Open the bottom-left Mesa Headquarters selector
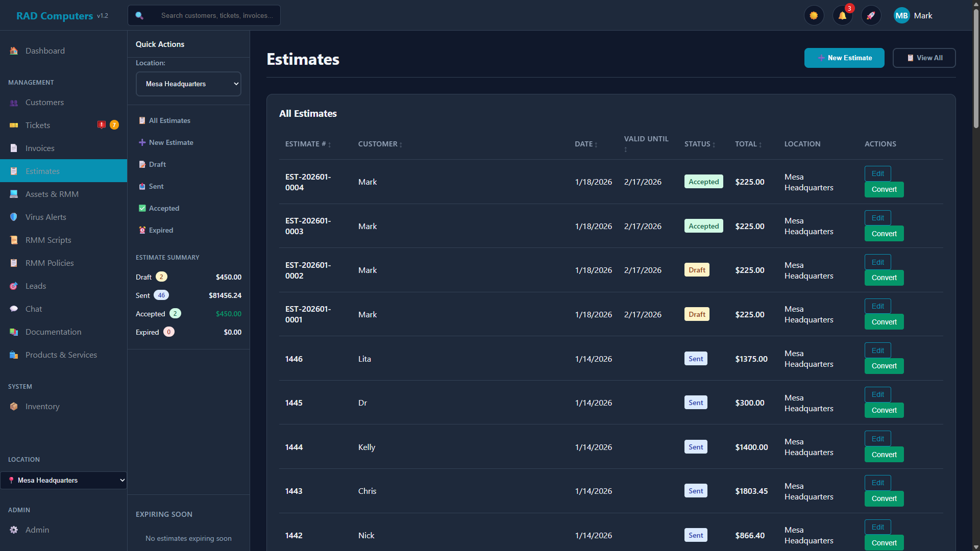The width and height of the screenshot is (980, 551). [63, 480]
